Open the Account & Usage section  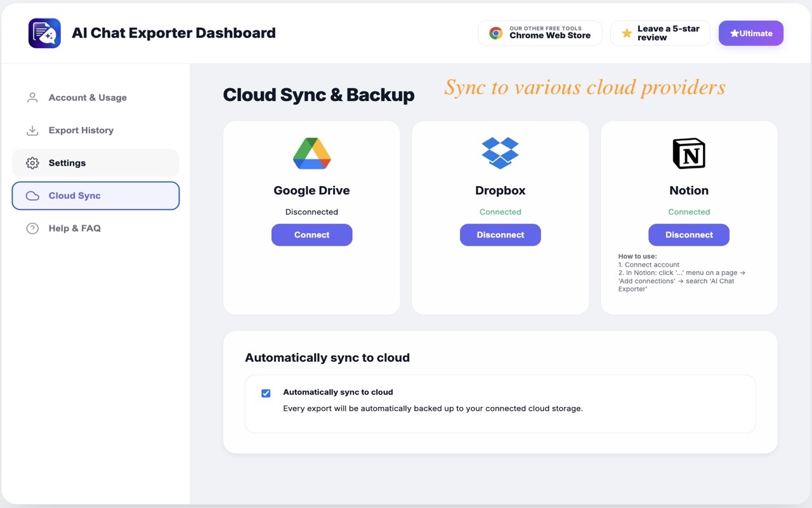point(88,98)
